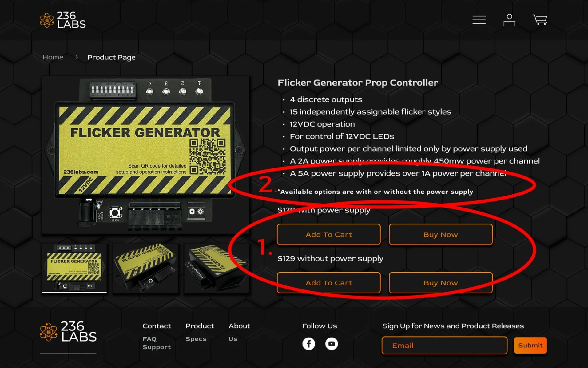Image resolution: width=588 pixels, height=368 pixels.
Task: Open the shopping cart icon
Action: pos(540,20)
